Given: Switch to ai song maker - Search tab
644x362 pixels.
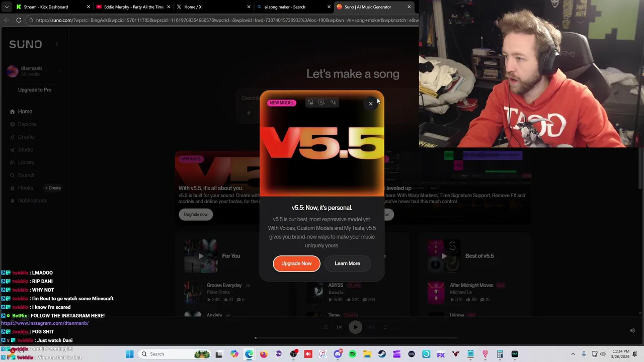Looking at the screenshot, I should click(294, 7).
